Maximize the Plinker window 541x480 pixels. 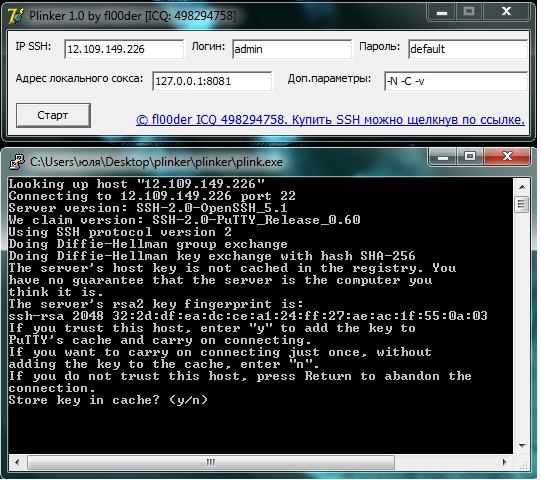pyautogui.click(x=469, y=12)
